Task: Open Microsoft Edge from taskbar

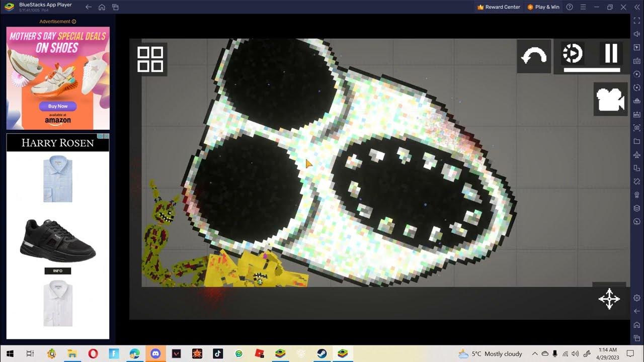Action: 134,353
